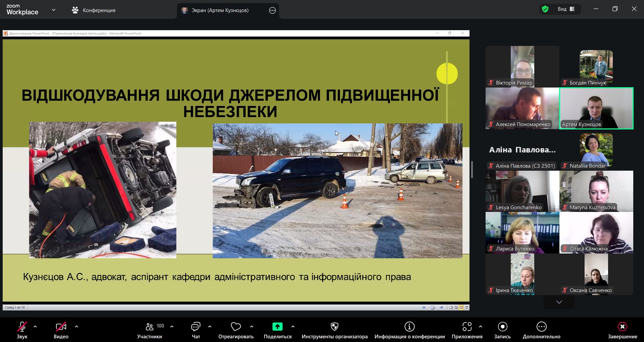The image size is (644, 342).
Task: Show Информация о конференции details
Action: tap(409, 327)
